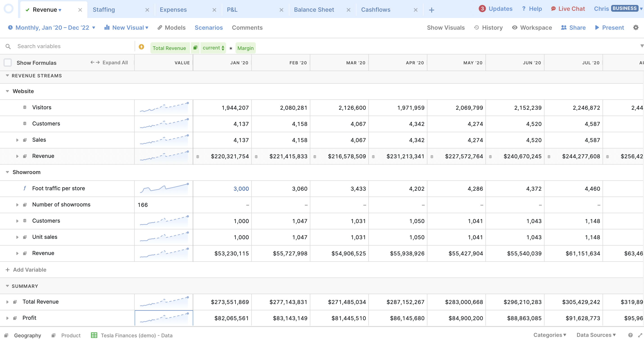Screen dimensions: 644x340
Task: Switch to the P&L tab
Action: (x=232, y=10)
